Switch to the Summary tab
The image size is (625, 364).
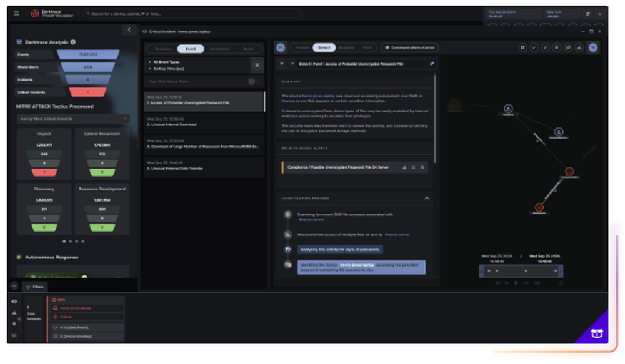163,49
